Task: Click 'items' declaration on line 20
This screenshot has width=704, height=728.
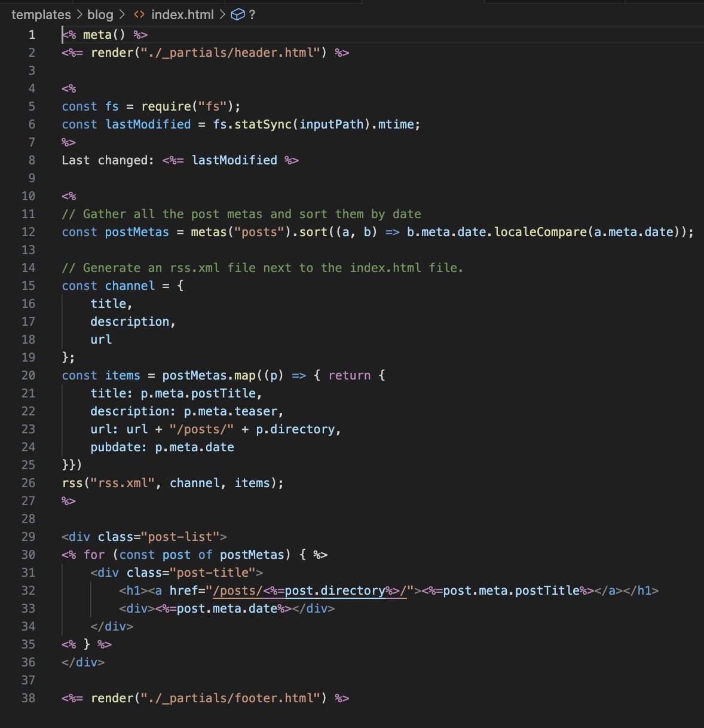Action: pos(123,375)
